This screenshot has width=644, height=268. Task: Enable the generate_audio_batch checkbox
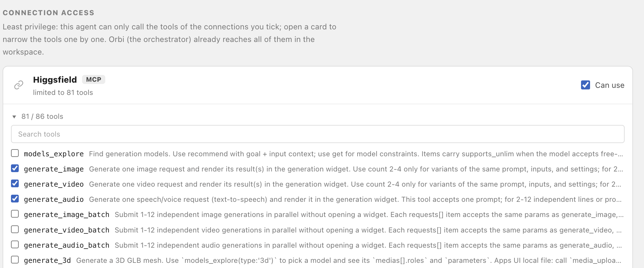pyautogui.click(x=15, y=244)
